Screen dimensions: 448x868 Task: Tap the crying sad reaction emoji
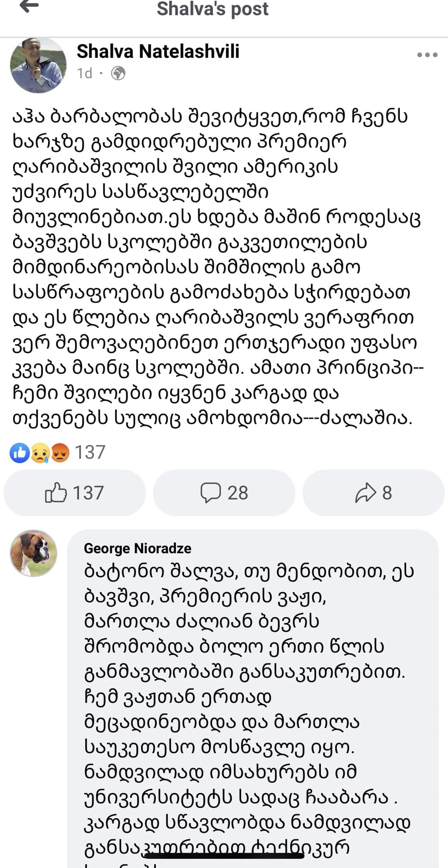pyautogui.click(x=40, y=453)
